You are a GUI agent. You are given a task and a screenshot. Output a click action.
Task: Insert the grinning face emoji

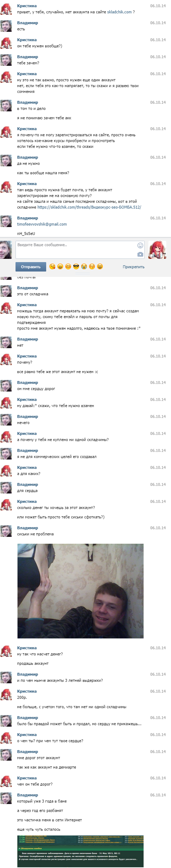click(x=60, y=267)
